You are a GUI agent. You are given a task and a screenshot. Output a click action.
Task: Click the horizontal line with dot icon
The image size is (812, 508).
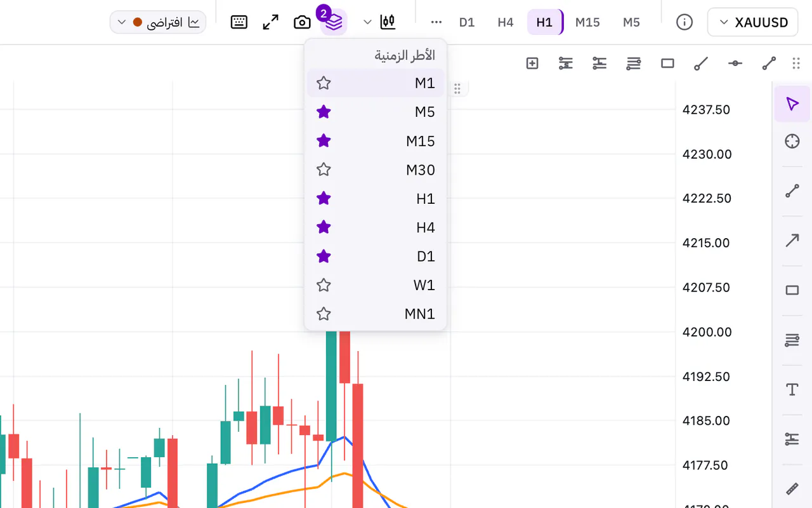(x=735, y=63)
